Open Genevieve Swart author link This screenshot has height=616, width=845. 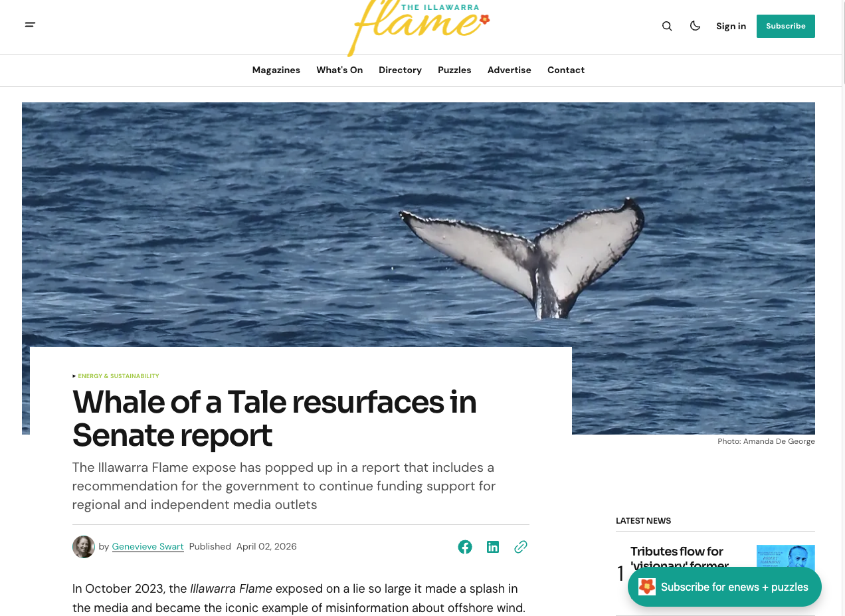[x=147, y=547]
